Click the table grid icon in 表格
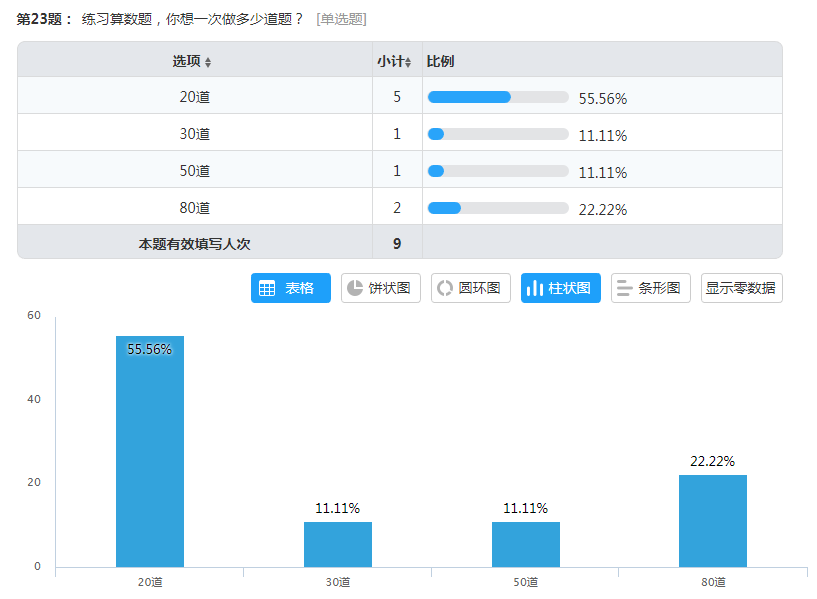817x599 pixels. pos(267,288)
